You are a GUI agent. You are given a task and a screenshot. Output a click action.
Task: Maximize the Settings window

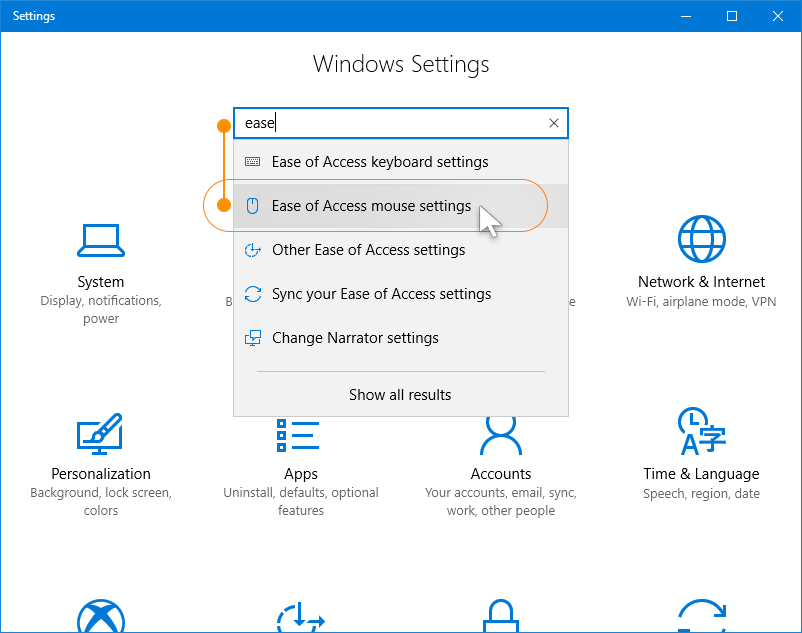pos(732,16)
